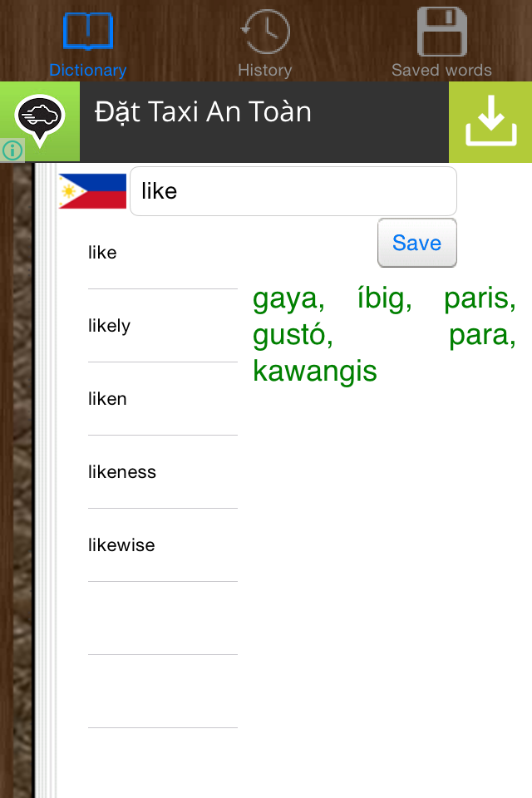Tap the green translation text gaya, íbig
This screenshot has height=798, width=532.
(x=332, y=298)
